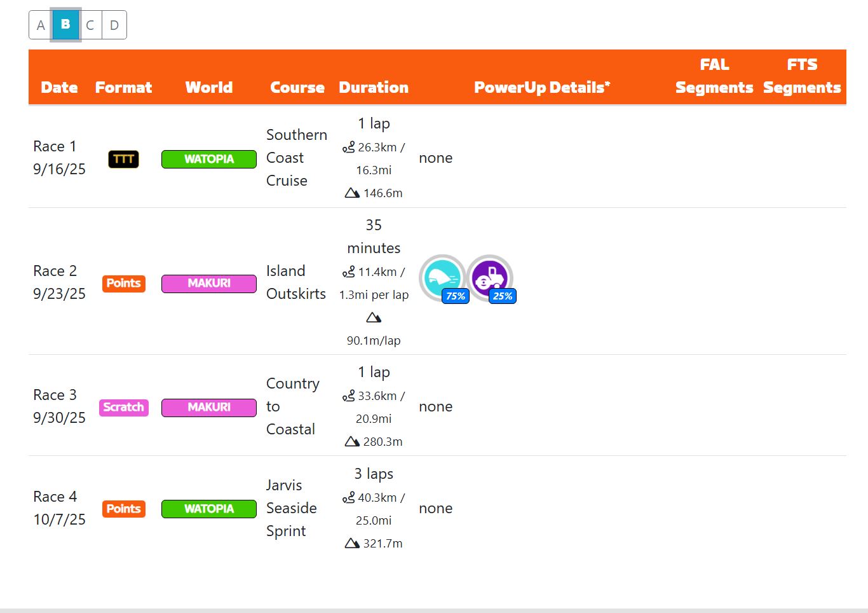This screenshot has width=868, height=613.
Task: Select the active B category tab
Action: click(x=65, y=25)
